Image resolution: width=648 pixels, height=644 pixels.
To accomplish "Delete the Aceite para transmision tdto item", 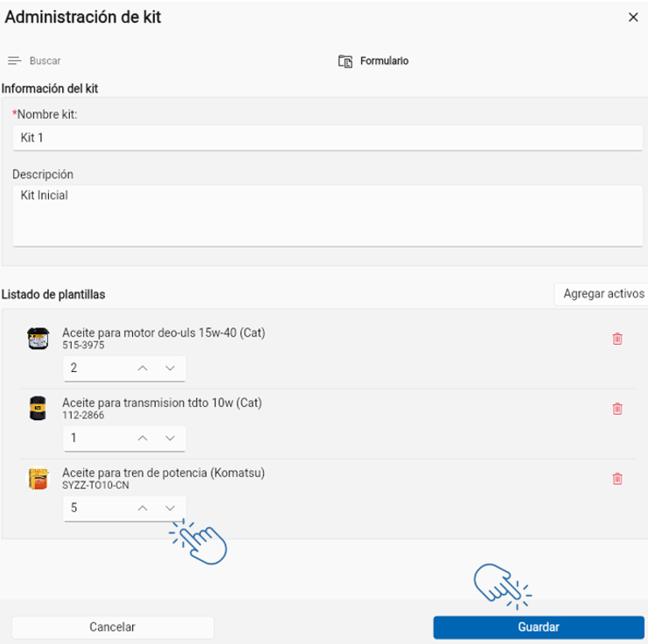I will [617, 409].
